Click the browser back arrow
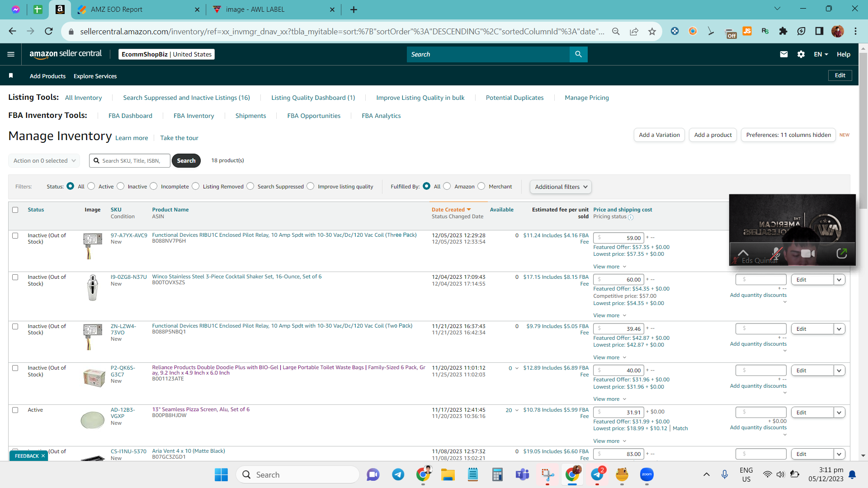 pos(13,31)
